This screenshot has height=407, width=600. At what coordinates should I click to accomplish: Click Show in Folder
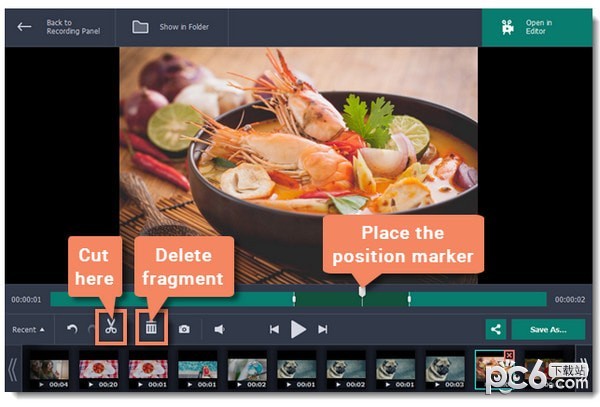(171, 26)
